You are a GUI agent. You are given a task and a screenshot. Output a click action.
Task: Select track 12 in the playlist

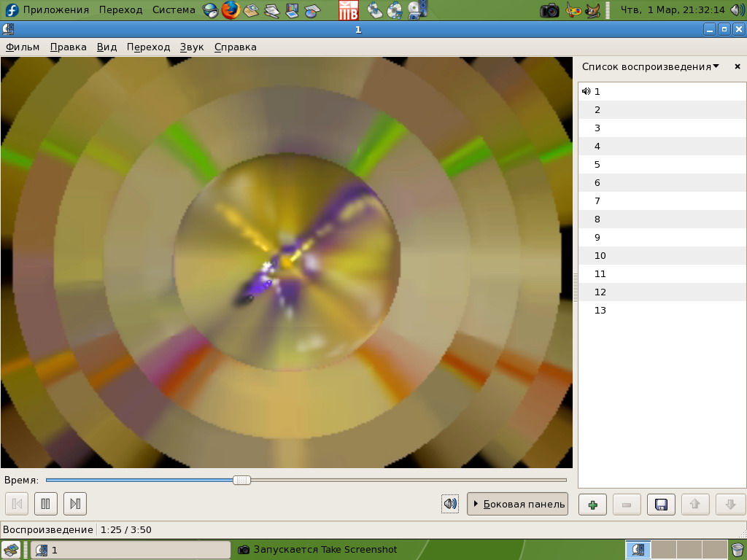[x=662, y=292]
